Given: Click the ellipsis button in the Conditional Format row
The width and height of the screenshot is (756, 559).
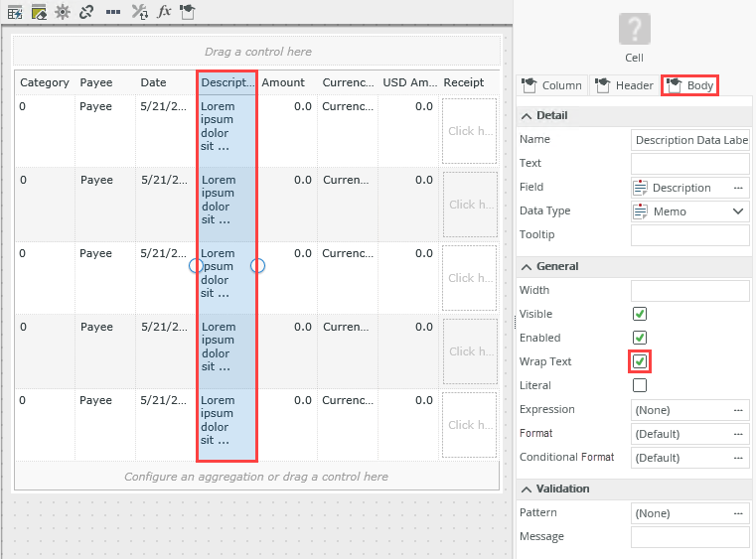Looking at the screenshot, I should [738, 458].
